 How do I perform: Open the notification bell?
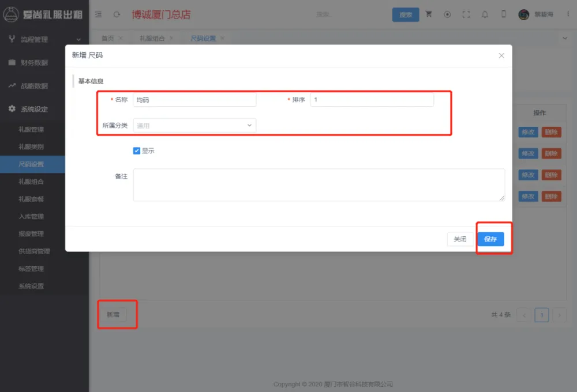(485, 14)
